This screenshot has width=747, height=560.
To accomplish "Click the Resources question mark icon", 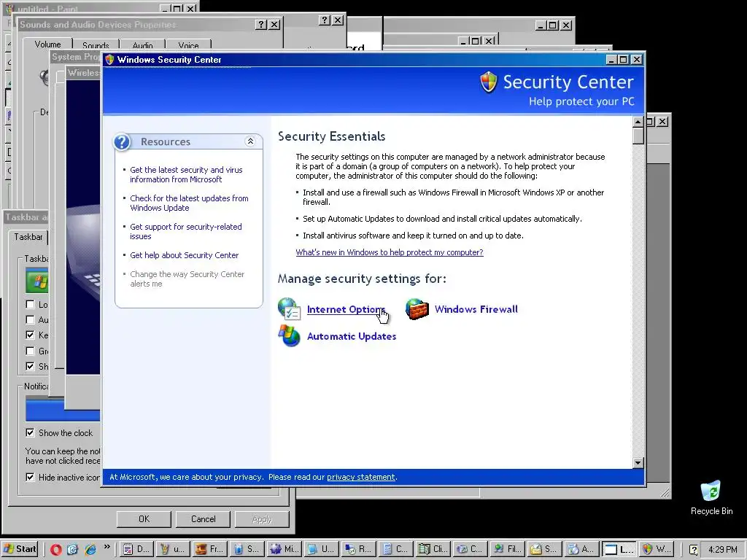I will (123, 142).
